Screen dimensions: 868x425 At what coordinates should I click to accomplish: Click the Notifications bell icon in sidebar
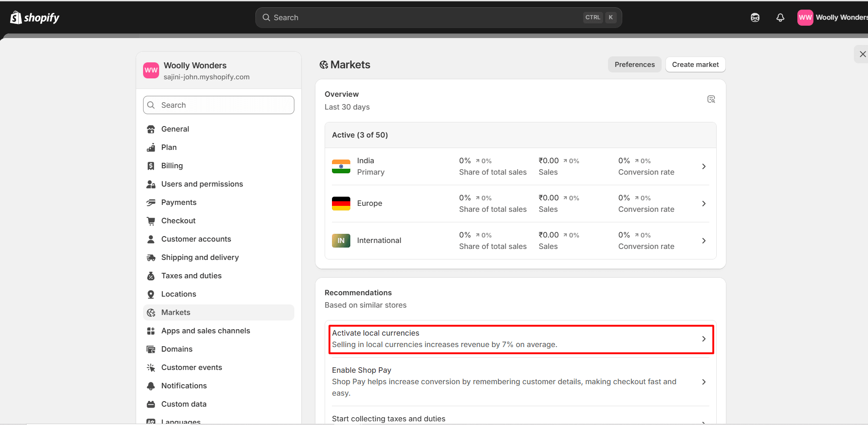[x=151, y=386]
